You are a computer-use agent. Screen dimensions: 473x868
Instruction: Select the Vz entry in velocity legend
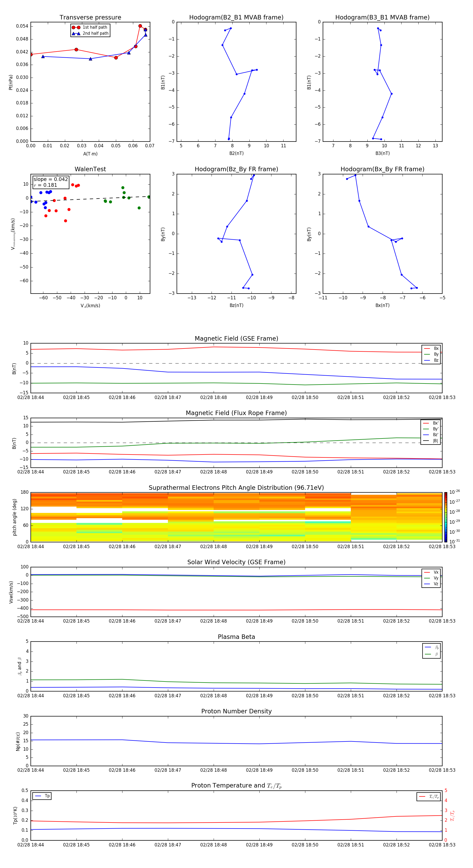click(431, 584)
